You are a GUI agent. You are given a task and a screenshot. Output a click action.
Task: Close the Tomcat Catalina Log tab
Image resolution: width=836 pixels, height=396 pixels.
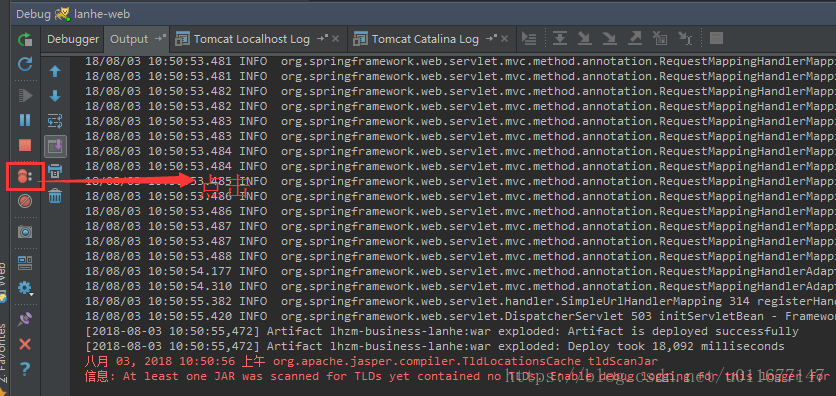click(x=504, y=39)
